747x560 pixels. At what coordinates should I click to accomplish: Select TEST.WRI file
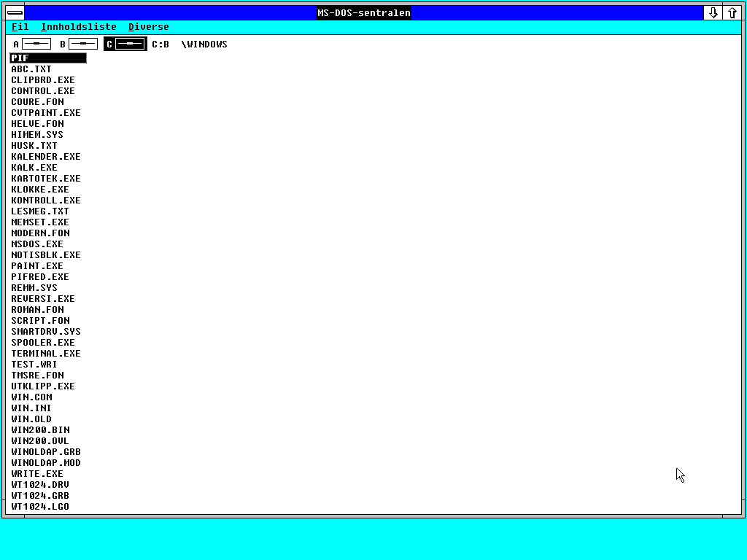(34, 365)
